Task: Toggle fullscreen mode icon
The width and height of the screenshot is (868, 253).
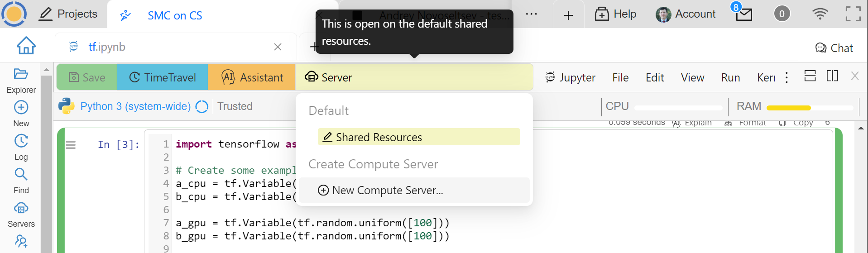Action: [853, 14]
